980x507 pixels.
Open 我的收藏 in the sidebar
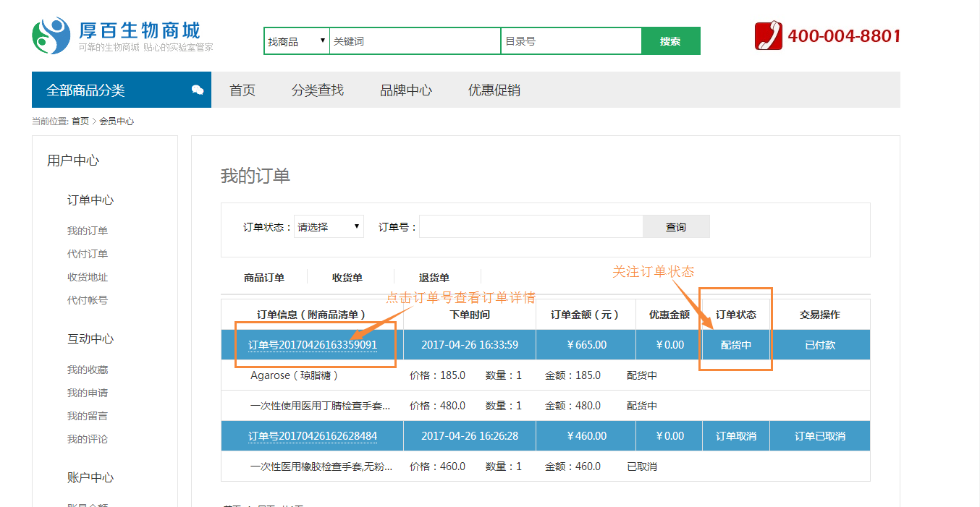(x=88, y=370)
